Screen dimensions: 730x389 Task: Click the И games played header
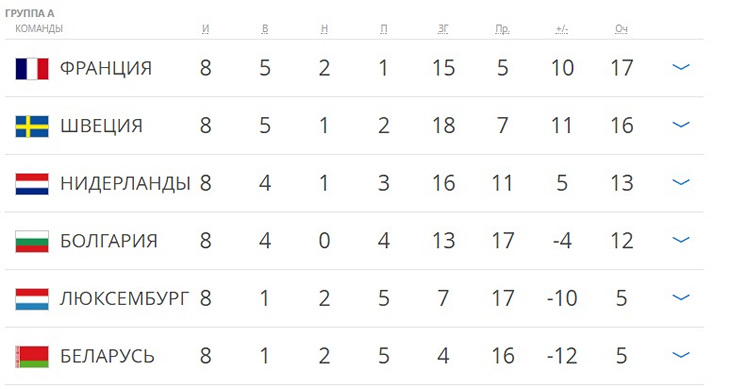[205, 29]
